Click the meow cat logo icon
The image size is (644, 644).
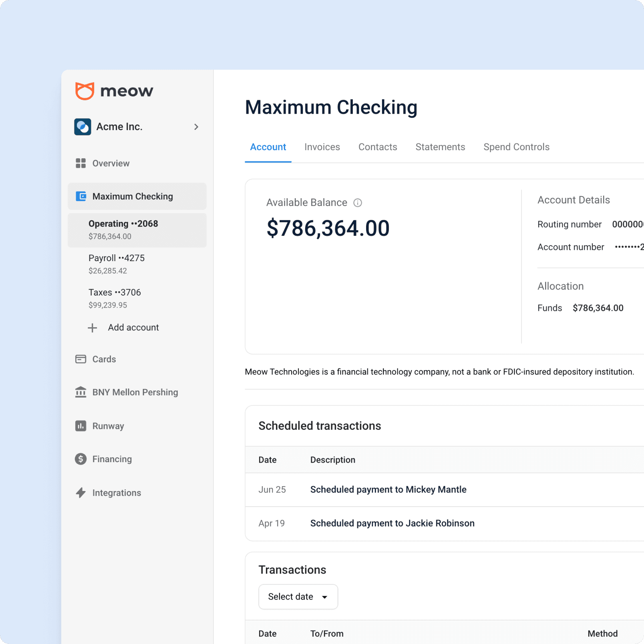point(85,91)
